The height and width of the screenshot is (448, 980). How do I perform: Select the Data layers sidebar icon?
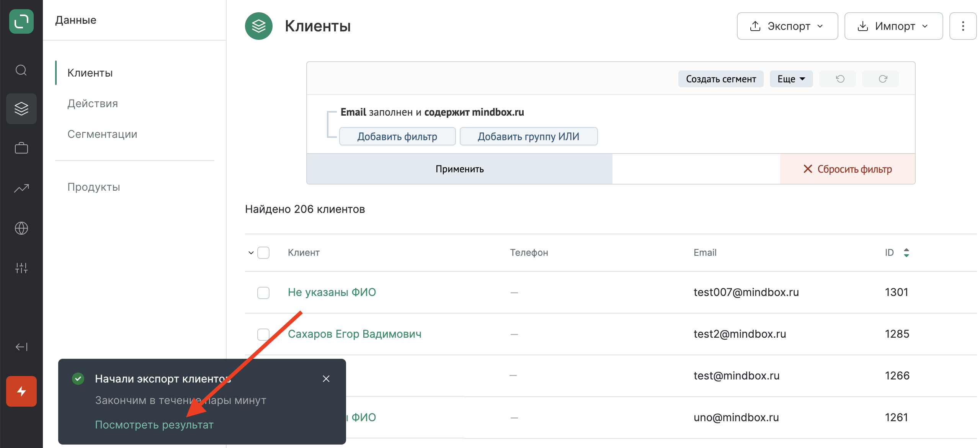point(21,109)
